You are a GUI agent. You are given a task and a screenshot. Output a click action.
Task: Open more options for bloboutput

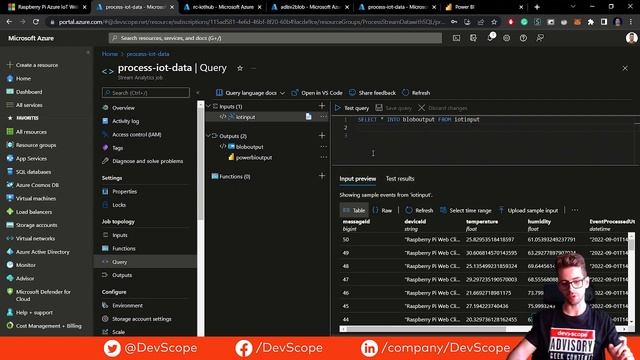point(324,147)
